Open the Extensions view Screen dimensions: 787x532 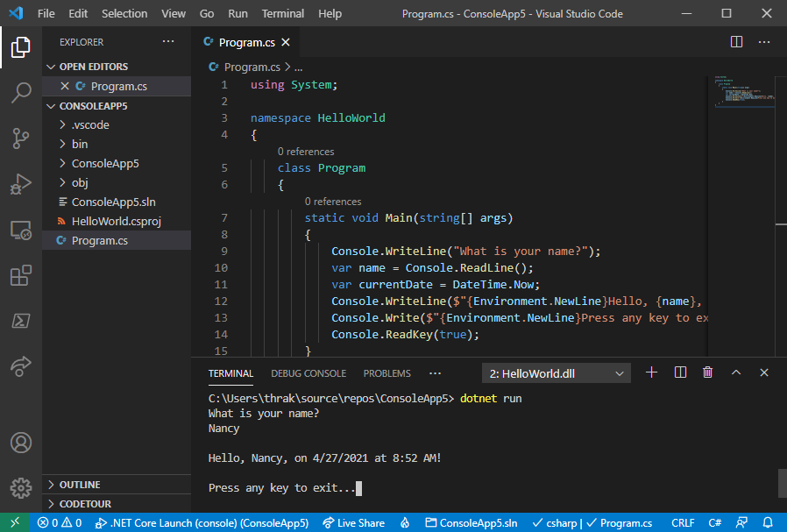(x=21, y=275)
